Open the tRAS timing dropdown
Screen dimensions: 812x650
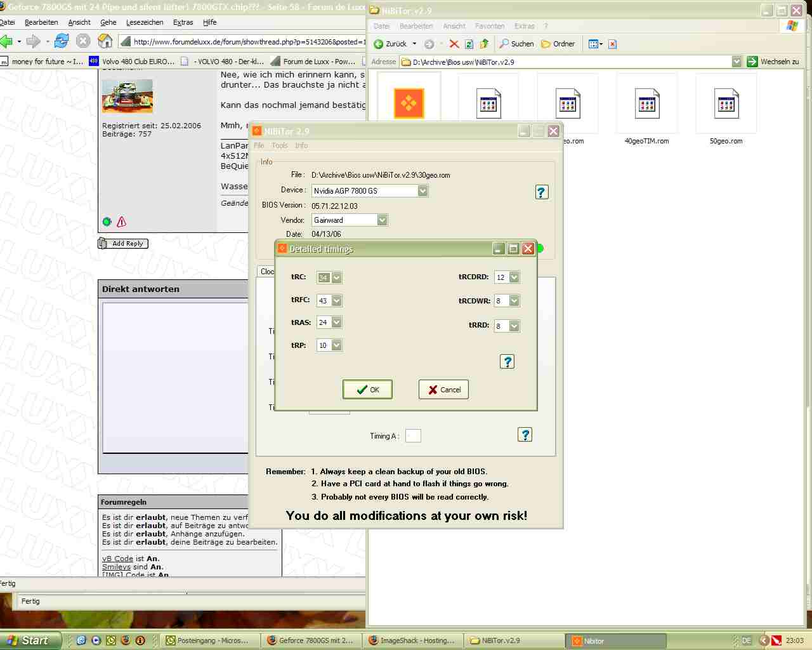coord(337,322)
